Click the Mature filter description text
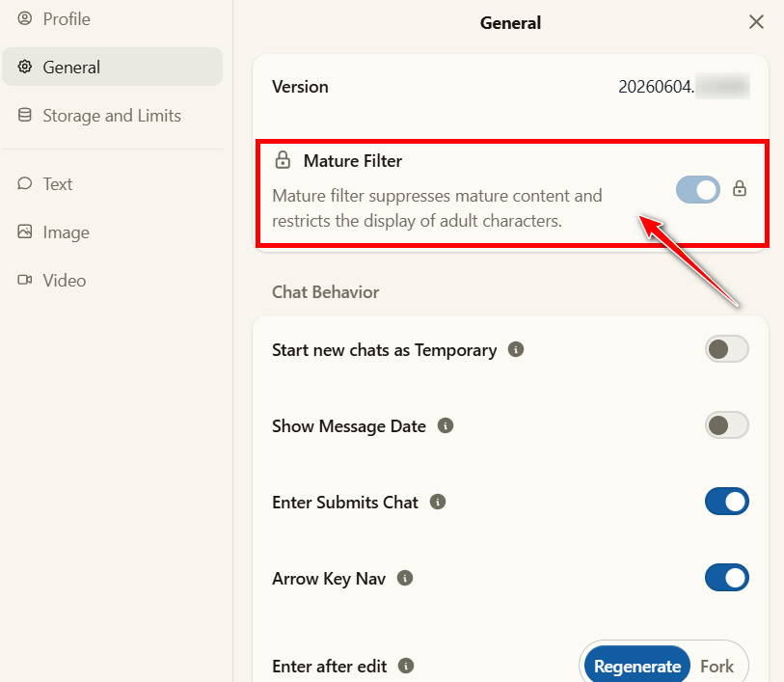This screenshot has width=784, height=682. 437,208
